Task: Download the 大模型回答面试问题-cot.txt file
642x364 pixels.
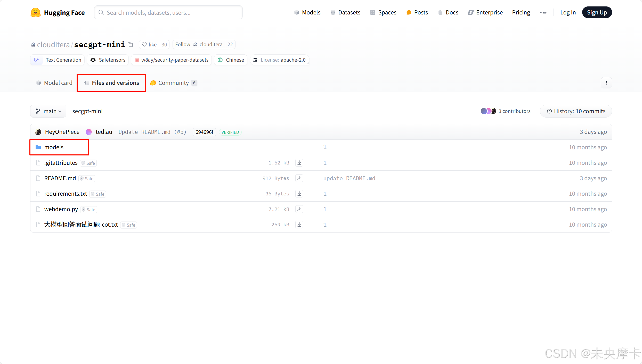Action: (299, 225)
